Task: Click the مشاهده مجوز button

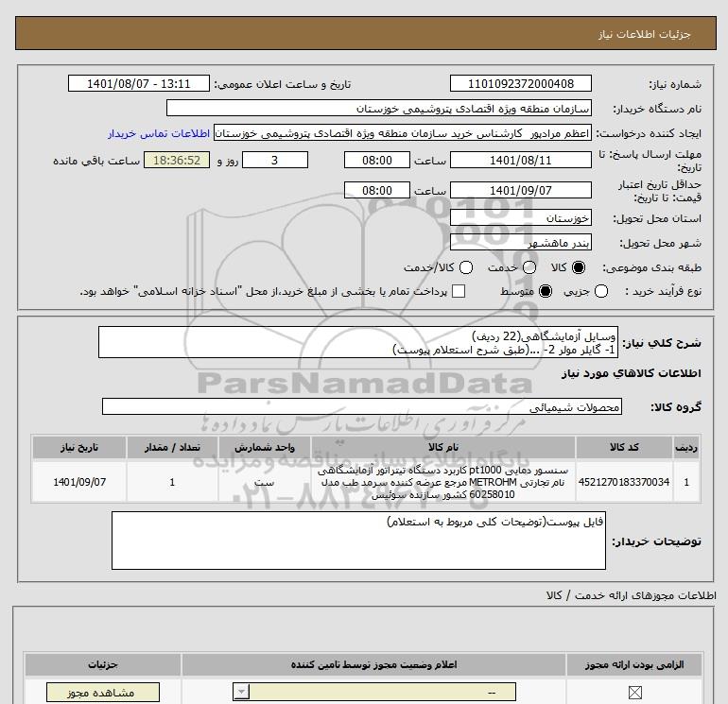Action: (103, 693)
